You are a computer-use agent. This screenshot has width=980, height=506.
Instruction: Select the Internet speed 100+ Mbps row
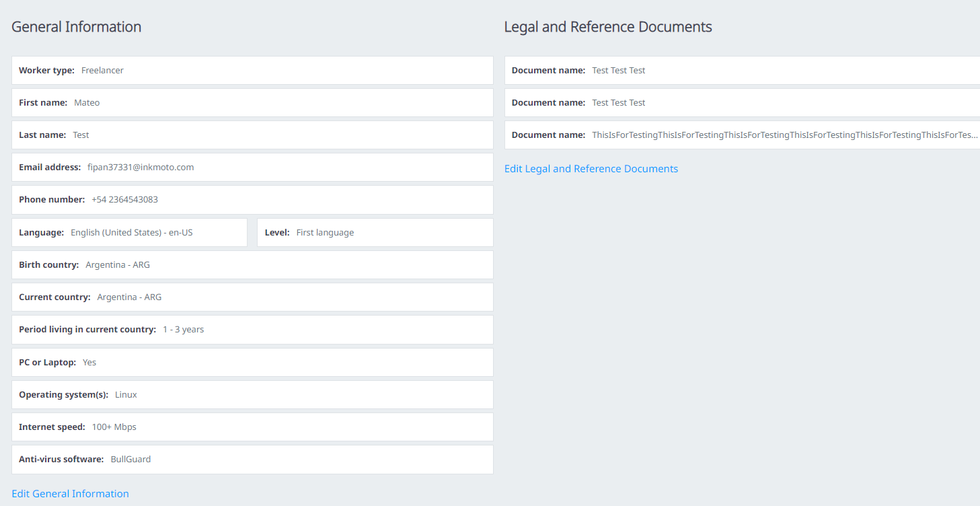click(252, 427)
